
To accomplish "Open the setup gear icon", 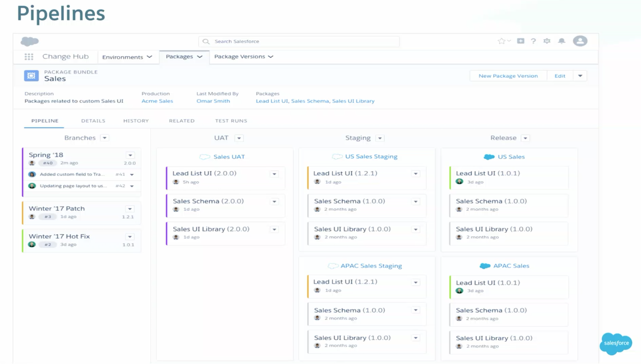I will point(547,41).
